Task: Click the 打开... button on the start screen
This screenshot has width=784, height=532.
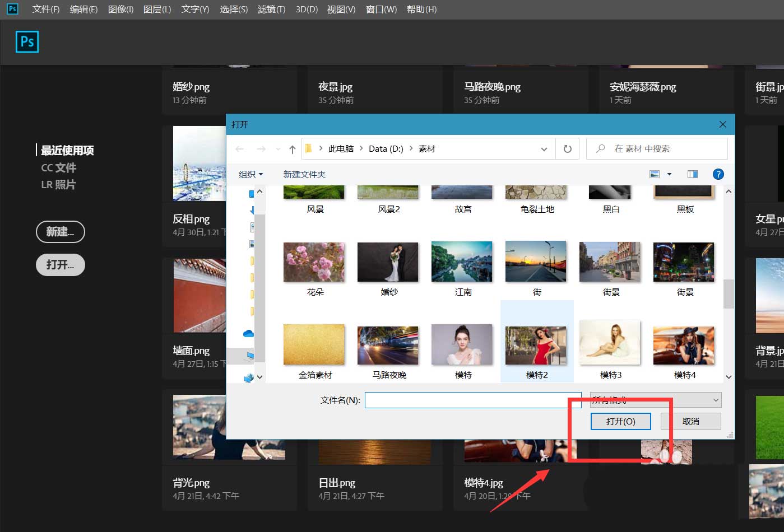Action: point(61,265)
